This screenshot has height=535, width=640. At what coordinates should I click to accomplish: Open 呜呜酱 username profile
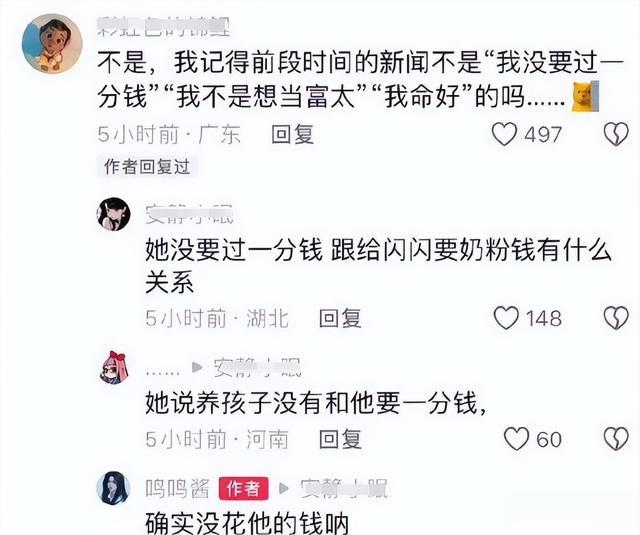click(x=178, y=488)
